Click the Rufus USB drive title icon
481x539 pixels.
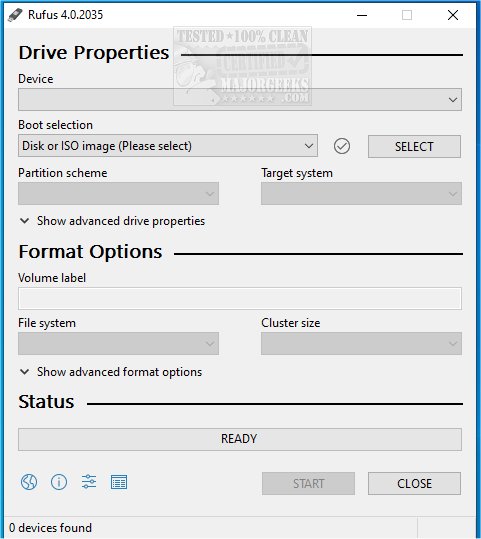click(x=15, y=15)
